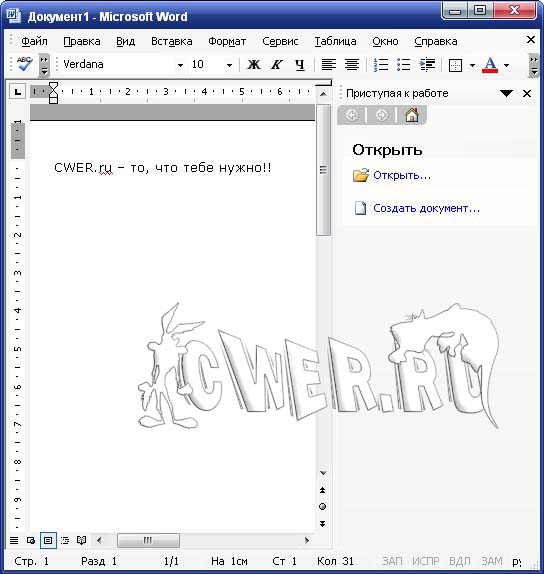Viewport: 544px width, 574px height.
Task: Switch to Print Layout view
Action: (x=48, y=540)
